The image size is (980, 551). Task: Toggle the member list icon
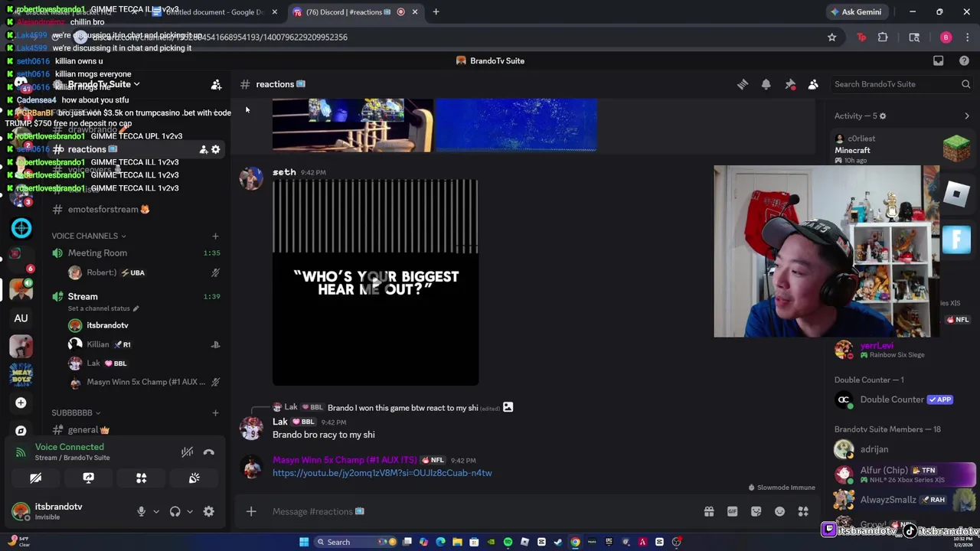pyautogui.click(x=813, y=84)
